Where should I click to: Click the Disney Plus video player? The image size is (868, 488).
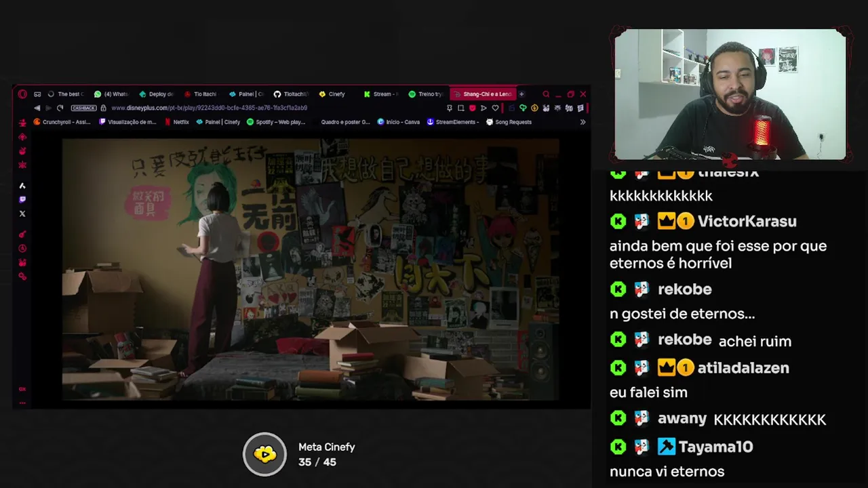(x=311, y=269)
